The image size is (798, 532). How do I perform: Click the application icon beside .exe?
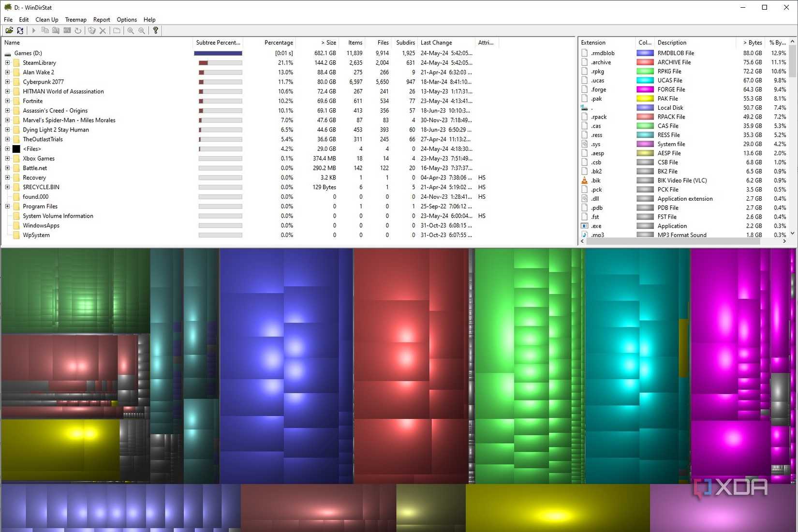point(585,226)
